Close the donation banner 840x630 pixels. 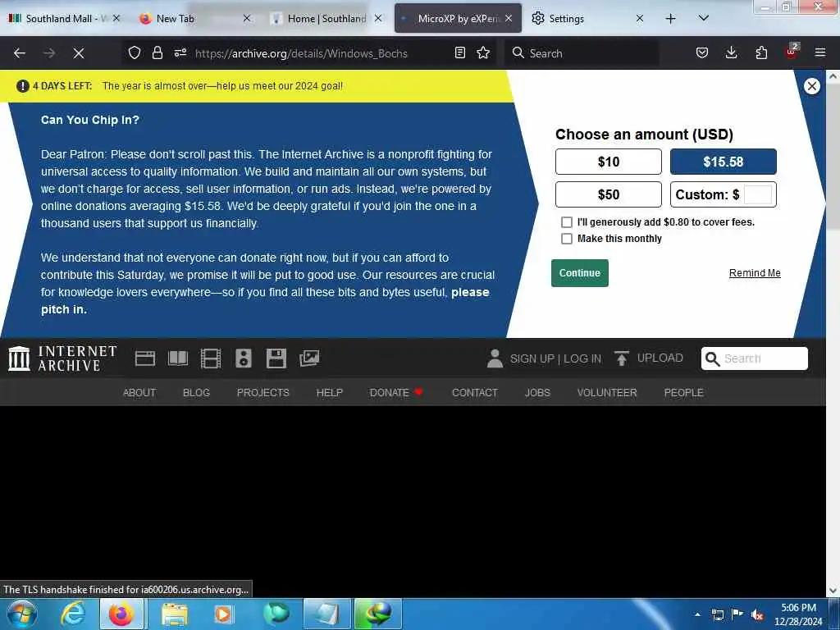click(811, 86)
